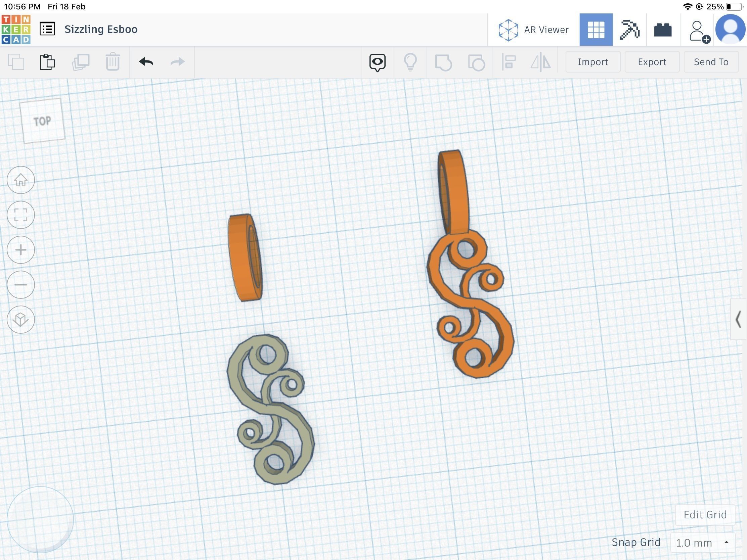Switch to the Blocks pickaxe mode
This screenshot has height=560, width=747.
(629, 30)
